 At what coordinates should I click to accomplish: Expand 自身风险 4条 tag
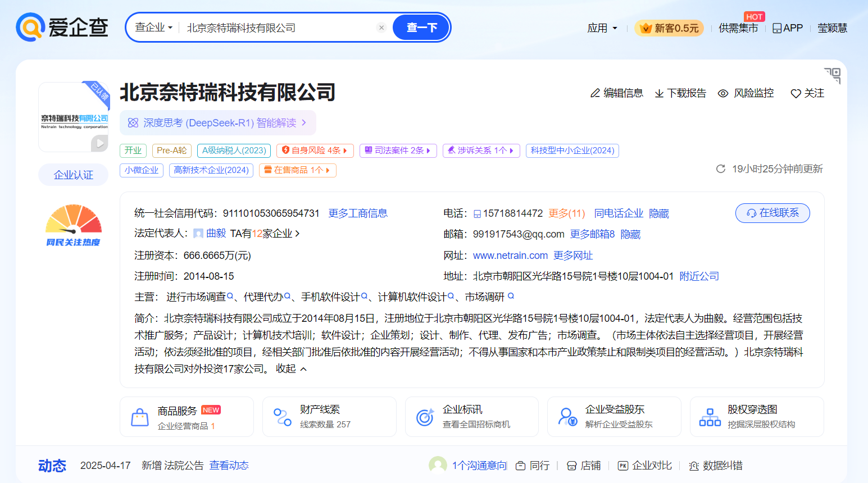pyautogui.click(x=315, y=151)
